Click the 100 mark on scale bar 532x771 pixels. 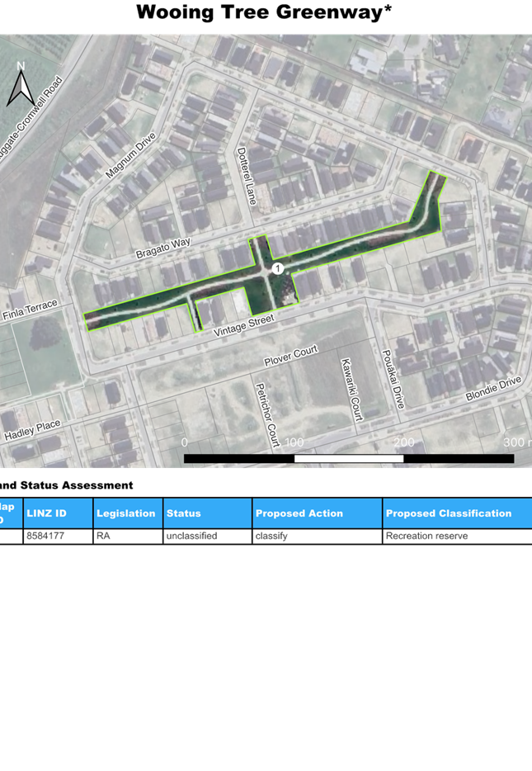(x=294, y=442)
